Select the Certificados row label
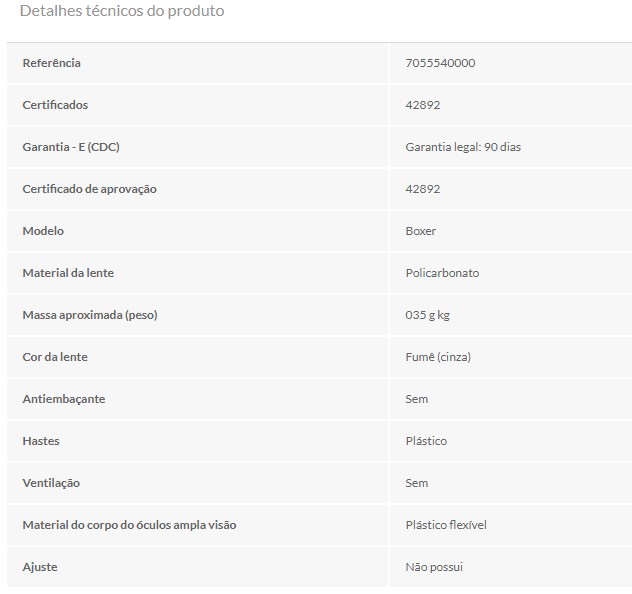This screenshot has width=632, height=594. click(x=55, y=105)
